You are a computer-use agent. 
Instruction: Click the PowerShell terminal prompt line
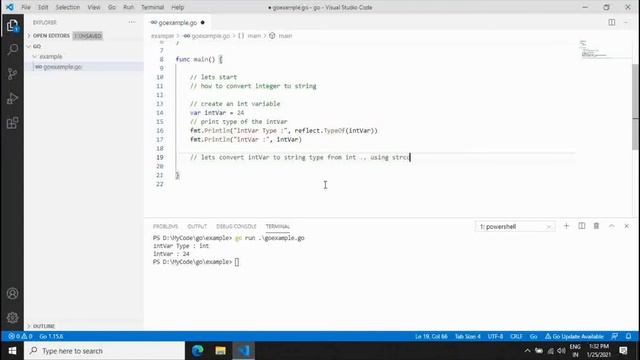[x=196, y=262]
